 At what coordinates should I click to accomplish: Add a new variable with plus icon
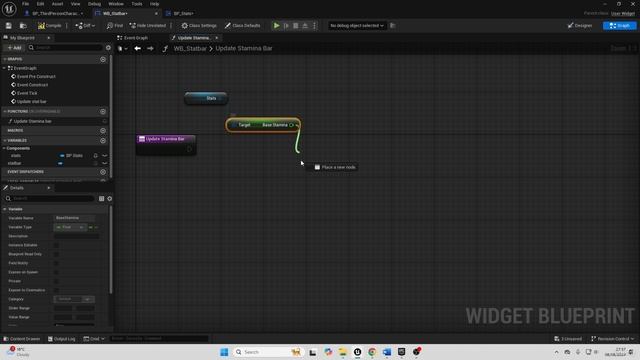(103, 140)
